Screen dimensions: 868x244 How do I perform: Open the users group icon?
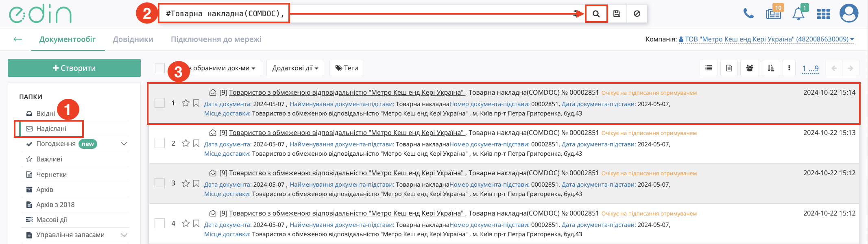tap(750, 68)
